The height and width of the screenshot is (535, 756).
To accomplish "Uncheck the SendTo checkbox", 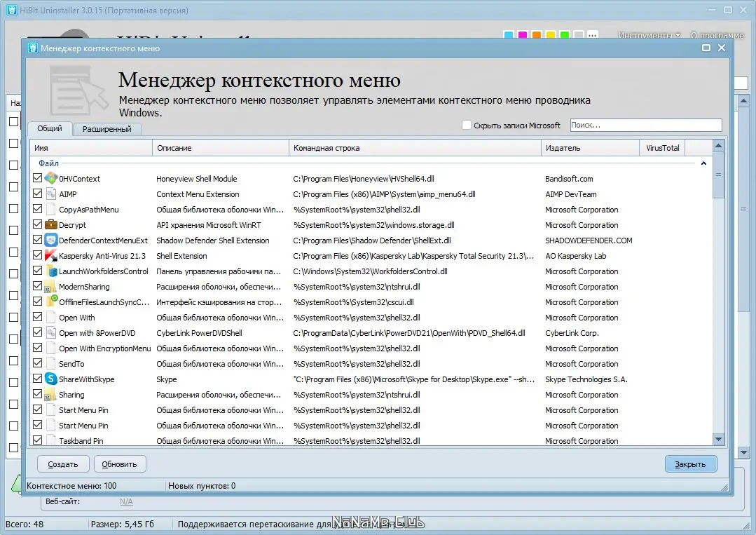I will click(38, 363).
